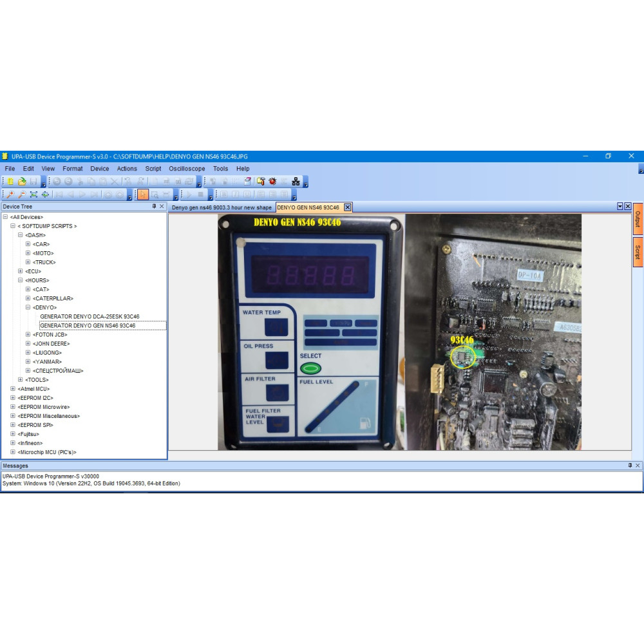Screen dimensions: 644x644
Task: Open the Tools menu
Action: 220,168
